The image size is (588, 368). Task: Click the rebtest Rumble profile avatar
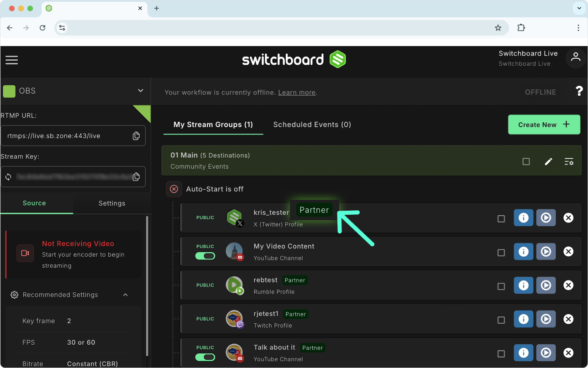235,285
